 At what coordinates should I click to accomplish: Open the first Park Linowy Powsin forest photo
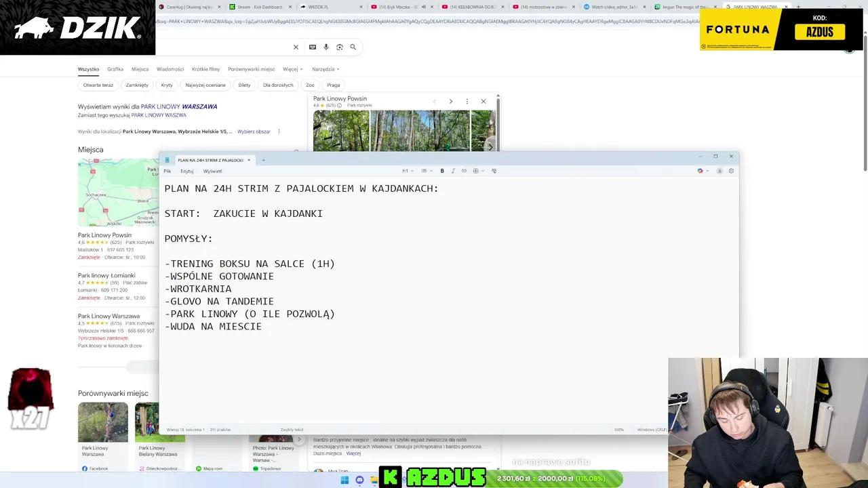coord(341,130)
